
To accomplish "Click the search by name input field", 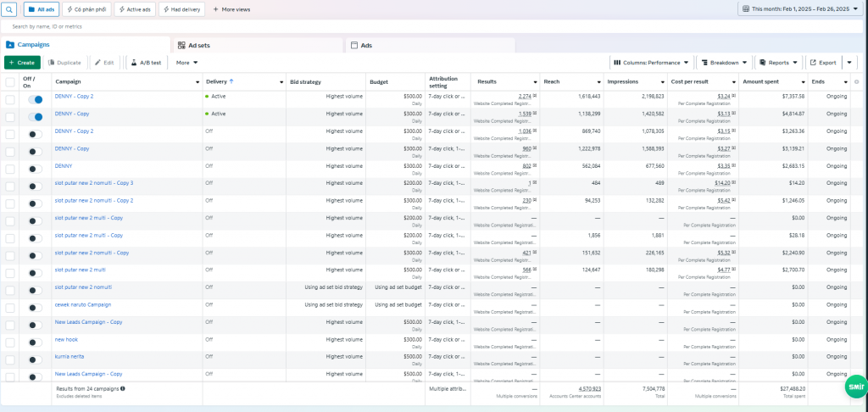I will point(254,26).
